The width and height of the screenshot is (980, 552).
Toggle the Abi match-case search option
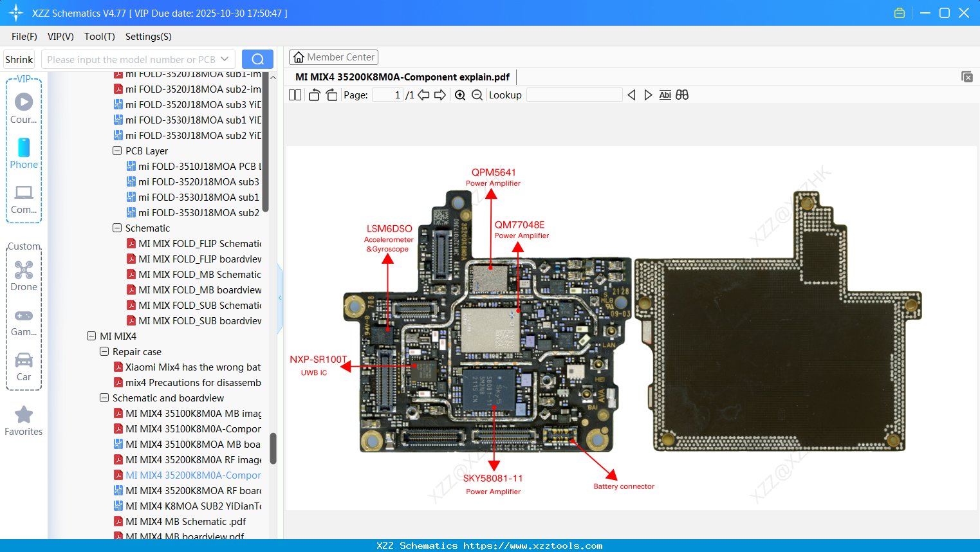click(665, 95)
